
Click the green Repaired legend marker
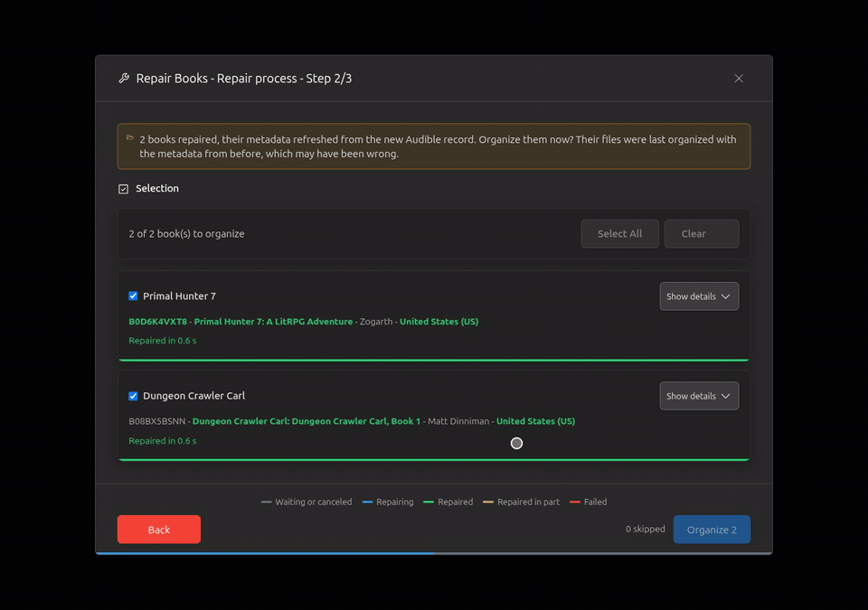pyautogui.click(x=428, y=502)
